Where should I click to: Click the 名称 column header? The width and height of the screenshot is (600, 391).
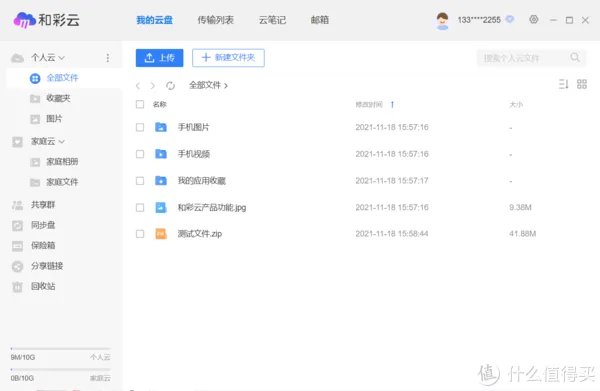pyautogui.click(x=160, y=104)
